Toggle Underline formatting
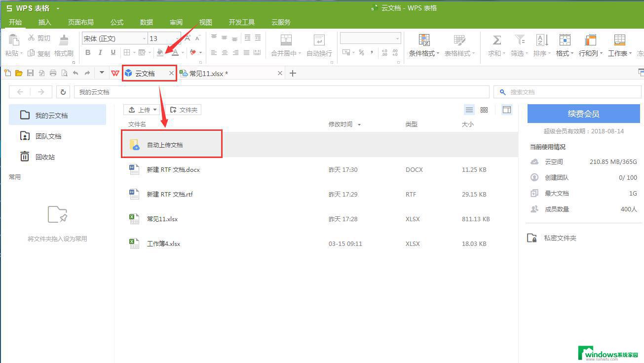644x363 pixels. pos(113,52)
